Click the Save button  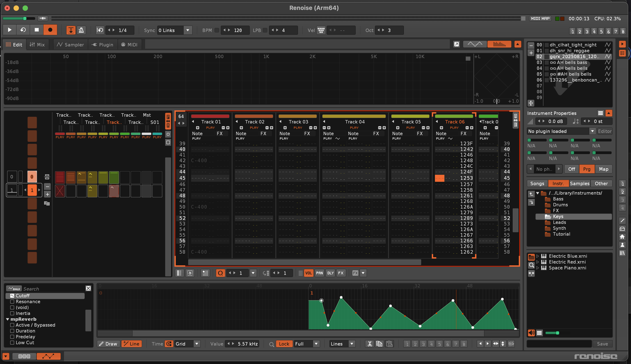tap(602, 344)
